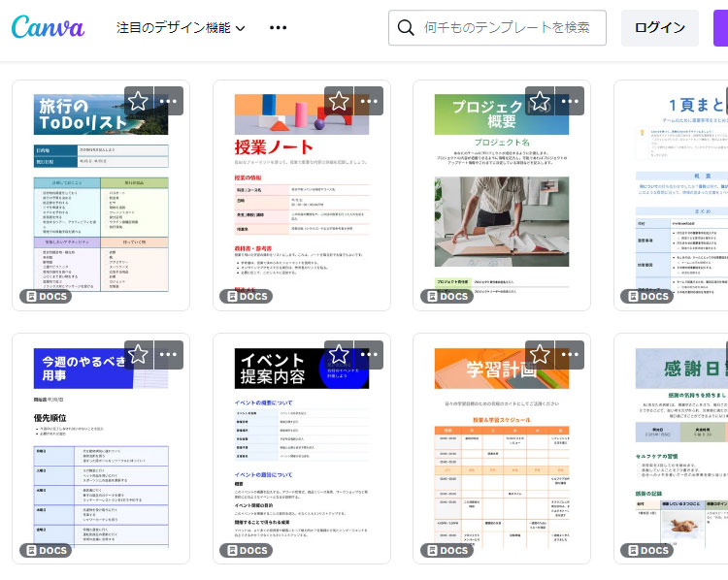The width and height of the screenshot is (728, 580).
Task: Click the Canva logo
Action: point(48,27)
